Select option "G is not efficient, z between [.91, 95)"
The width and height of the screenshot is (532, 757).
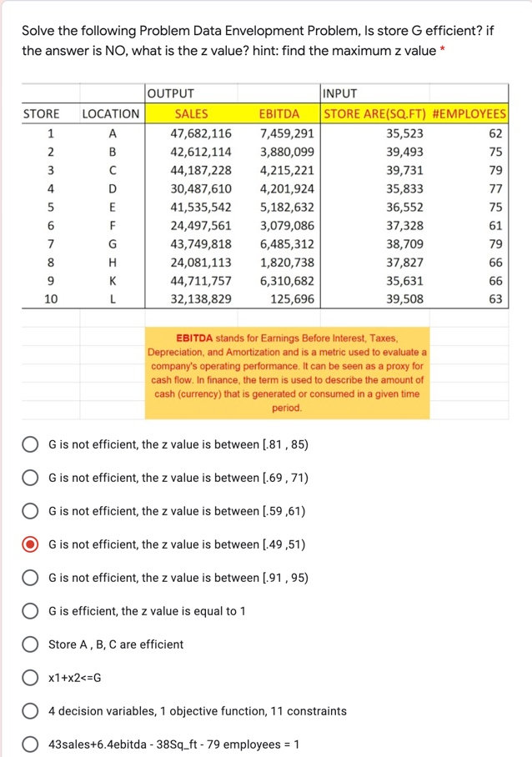(30, 578)
